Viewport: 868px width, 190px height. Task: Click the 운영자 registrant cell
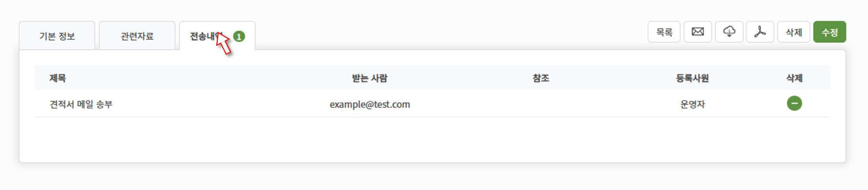pyautogui.click(x=692, y=104)
